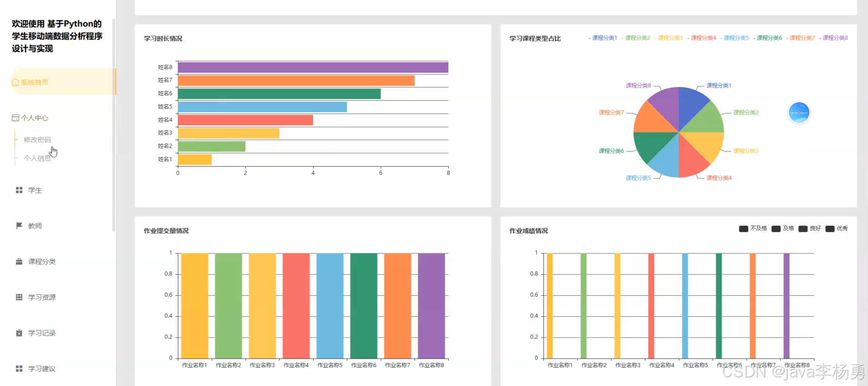The width and height of the screenshot is (868, 386).
Task: Click the 作业名称4 red bar in 作业提交量情况
Action: tap(296, 306)
